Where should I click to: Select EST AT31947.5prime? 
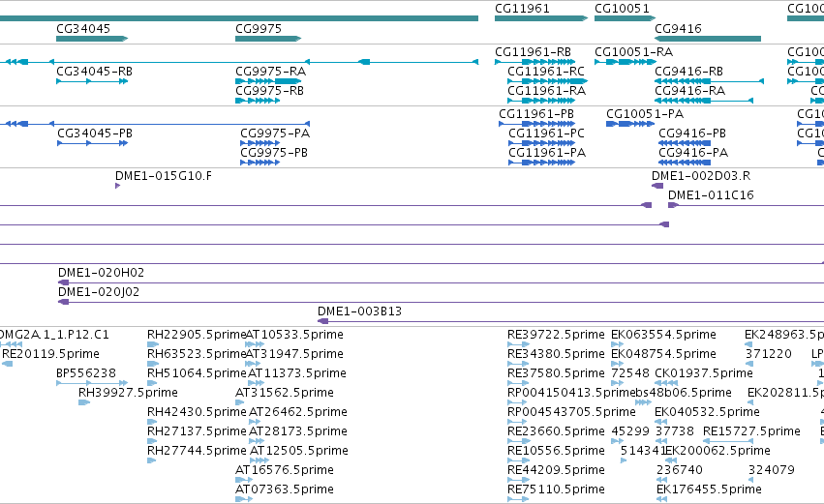(x=253, y=364)
